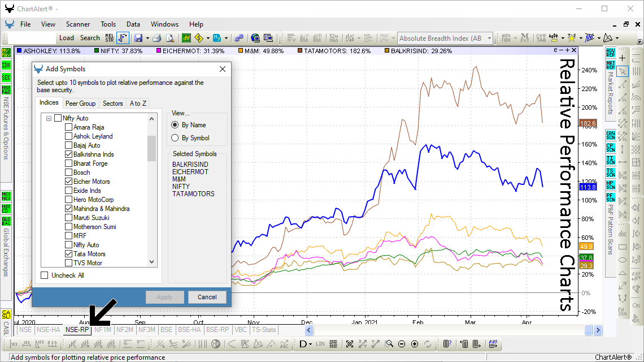Open dropdown arrow next to T&S star icon
Image resolution: width=644 pixels, height=362 pixels.
tap(580, 38)
